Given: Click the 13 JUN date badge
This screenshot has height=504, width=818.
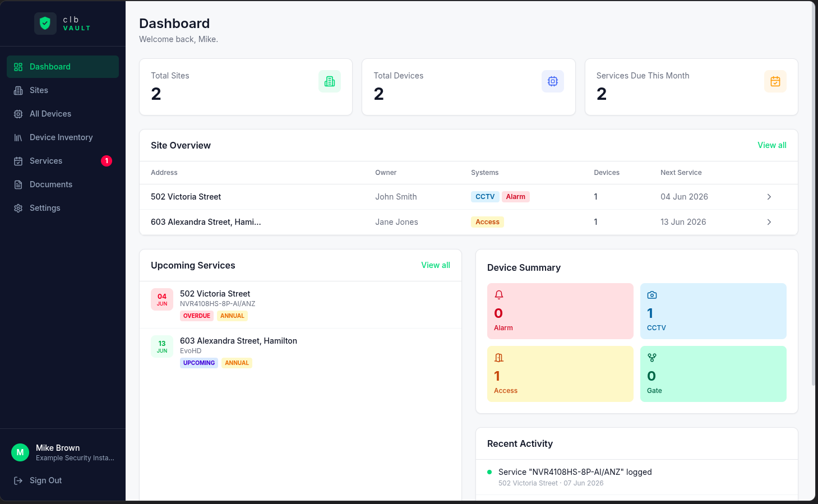Looking at the screenshot, I should [162, 346].
